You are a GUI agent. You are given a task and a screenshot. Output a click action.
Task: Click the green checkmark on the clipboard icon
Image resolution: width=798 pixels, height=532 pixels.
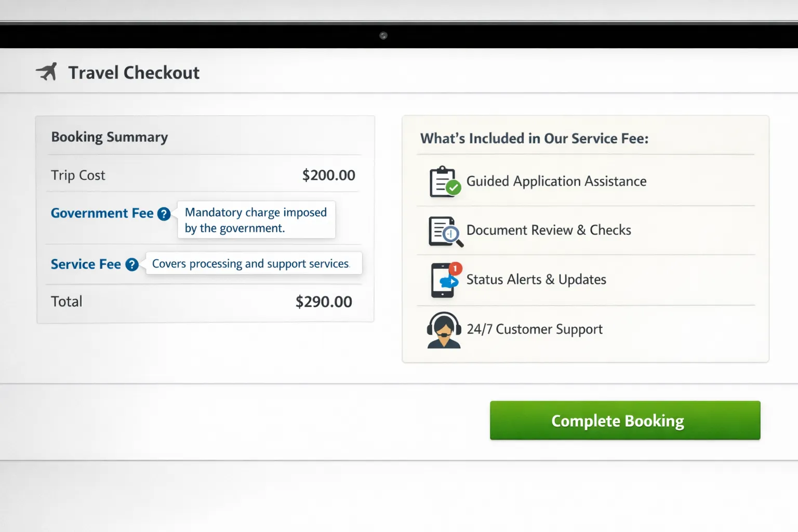point(454,188)
